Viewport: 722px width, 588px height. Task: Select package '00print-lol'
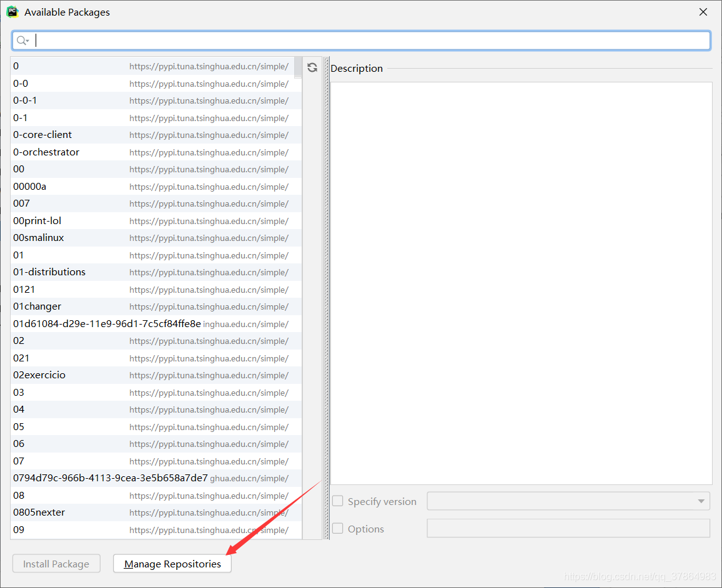point(156,221)
